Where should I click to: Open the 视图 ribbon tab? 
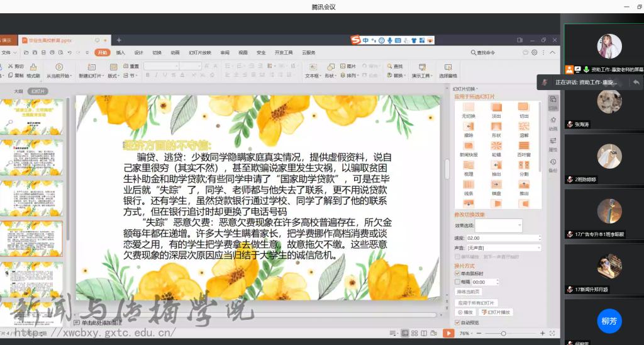tap(243, 53)
